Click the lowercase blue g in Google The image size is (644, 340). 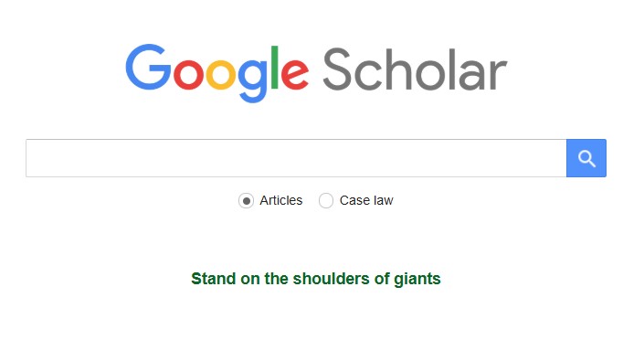point(253,81)
